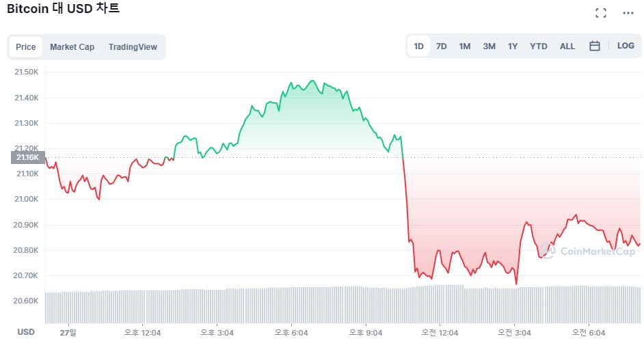Switch to the Market Cap tab
644x341 pixels.
point(72,47)
